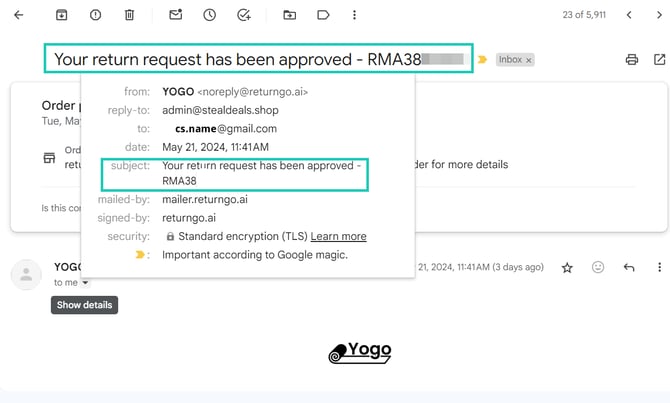
Task: Go to the older email arrow
Action: (x=657, y=15)
